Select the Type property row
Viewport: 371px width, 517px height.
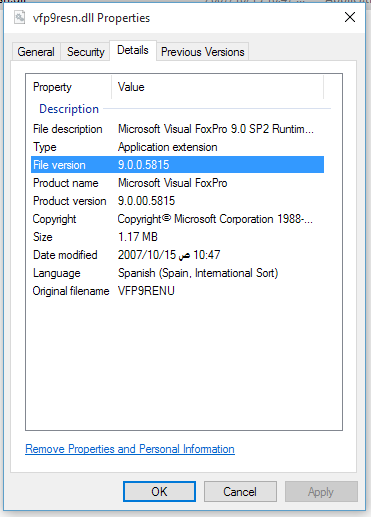177,147
